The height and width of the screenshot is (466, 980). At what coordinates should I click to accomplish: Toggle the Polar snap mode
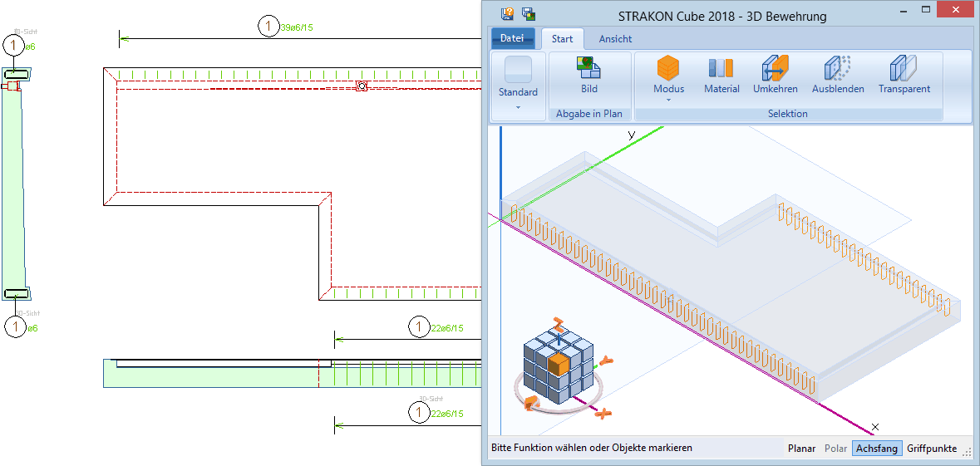click(x=835, y=448)
